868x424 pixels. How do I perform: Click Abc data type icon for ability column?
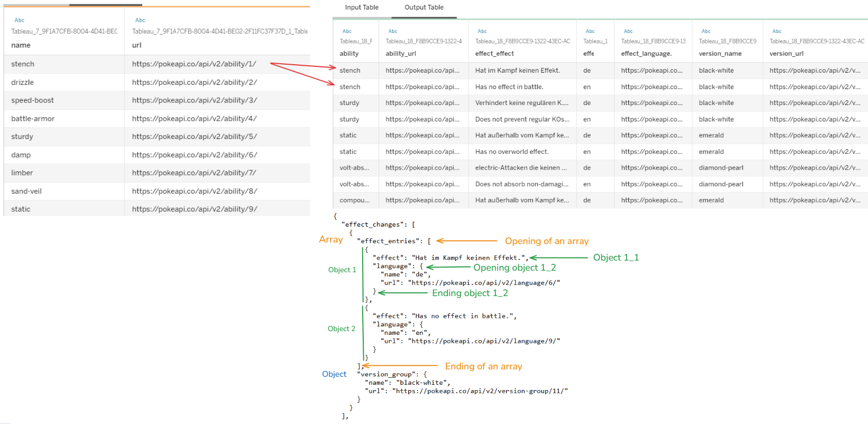click(x=347, y=31)
